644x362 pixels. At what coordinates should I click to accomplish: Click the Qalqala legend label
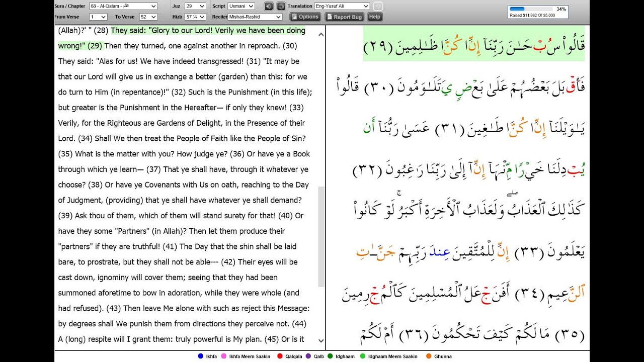pos(293,356)
